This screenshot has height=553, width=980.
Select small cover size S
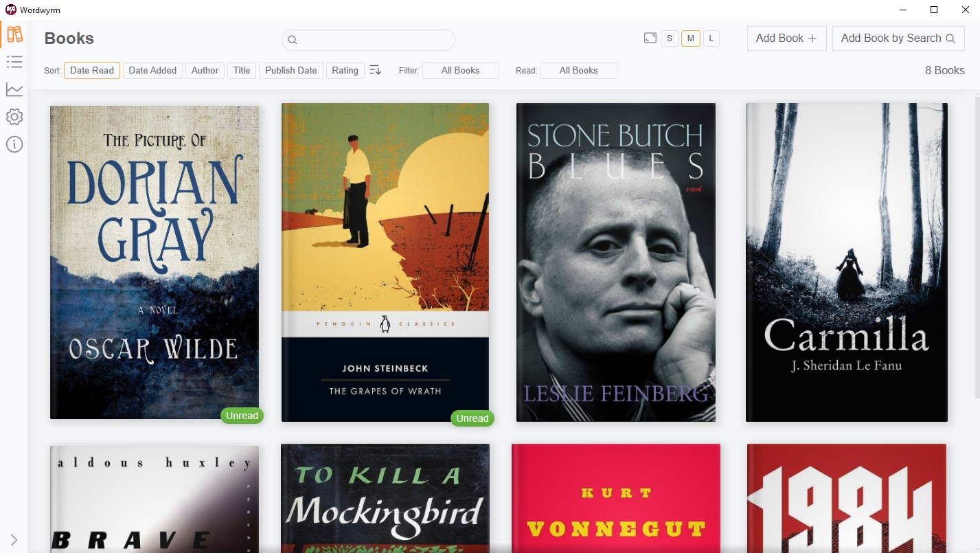pyautogui.click(x=670, y=38)
